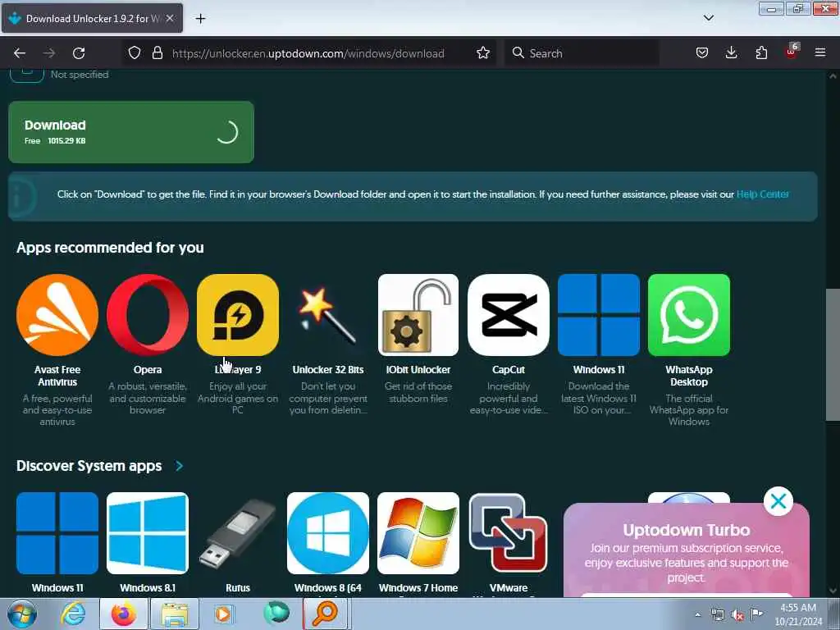Switch to Firefox in the taskbar
The height and width of the screenshot is (630, 840).
pyautogui.click(x=123, y=614)
